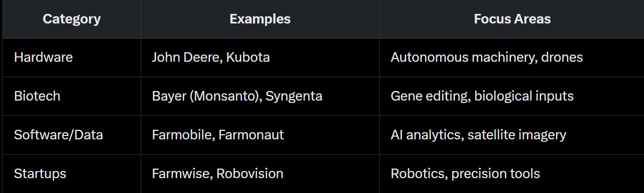This screenshot has width=644, height=193.
Task: Click Robotics, precision tools cell
Action: tap(465, 173)
